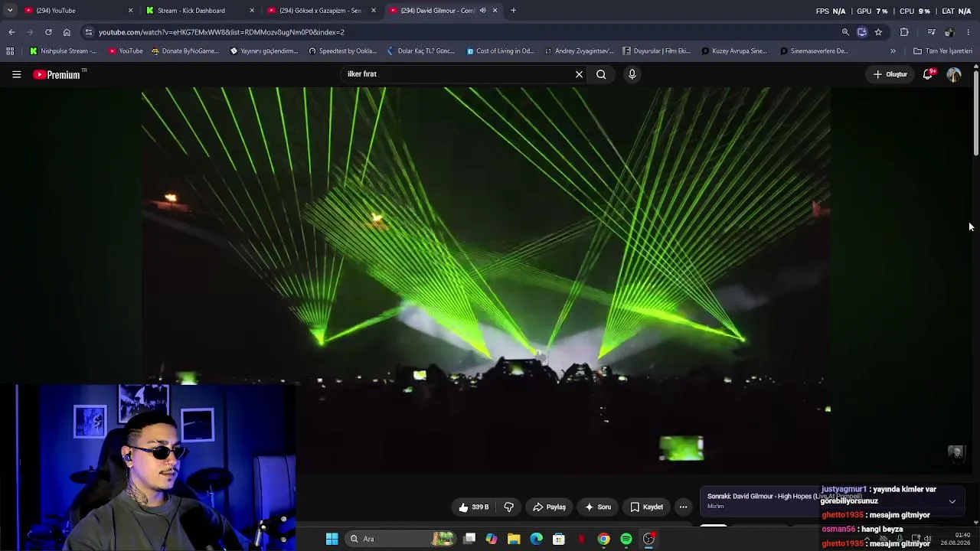Open File Explorer from the taskbar
Image resolution: width=980 pixels, height=551 pixels.
[x=514, y=539]
